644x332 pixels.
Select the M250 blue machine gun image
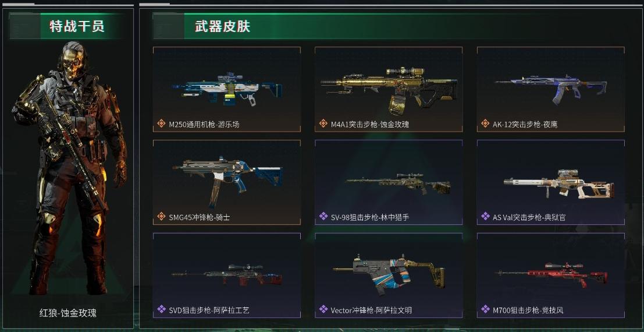(227, 89)
